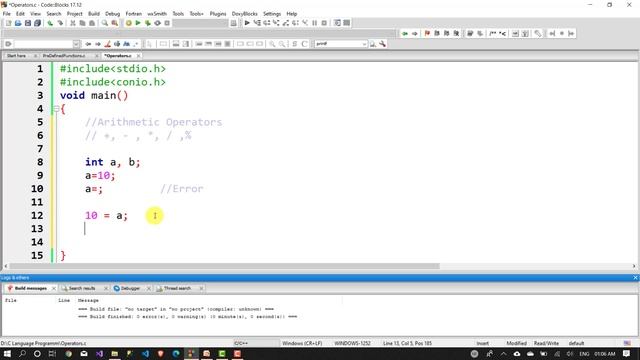
Task: Click the Save all files icon
Action: [38, 23]
